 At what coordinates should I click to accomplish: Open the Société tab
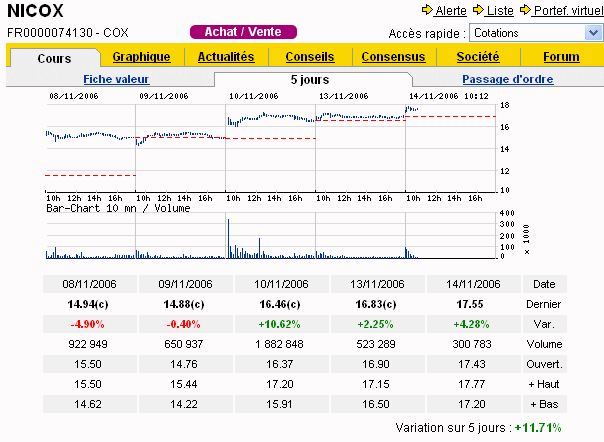[x=477, y=57]
